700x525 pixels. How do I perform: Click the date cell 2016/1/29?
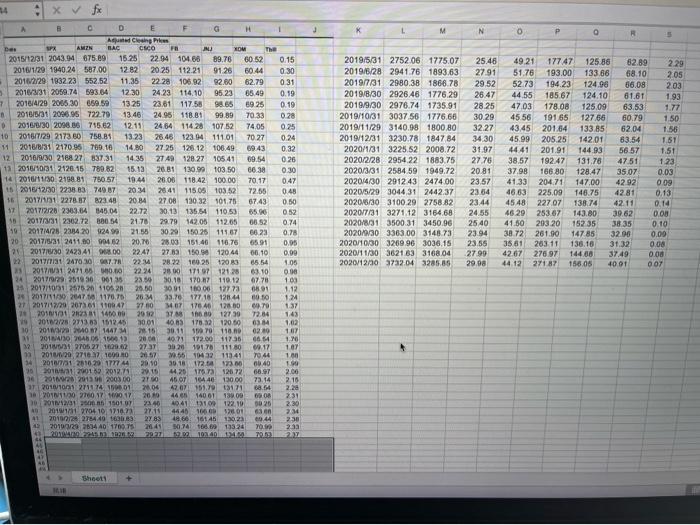tap(29, 70)
